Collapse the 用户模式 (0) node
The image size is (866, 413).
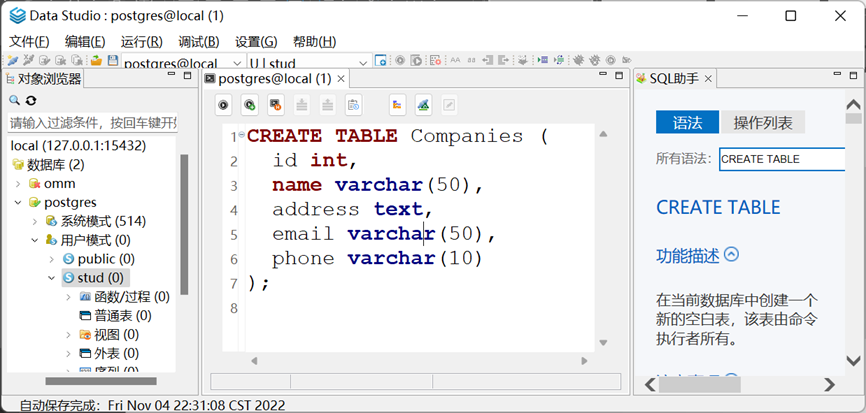tap(35, 240)
